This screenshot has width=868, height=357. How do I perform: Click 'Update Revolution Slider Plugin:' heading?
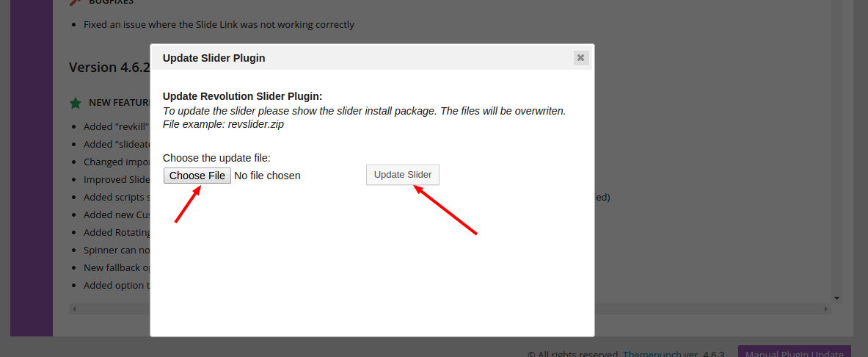point(242,96)
